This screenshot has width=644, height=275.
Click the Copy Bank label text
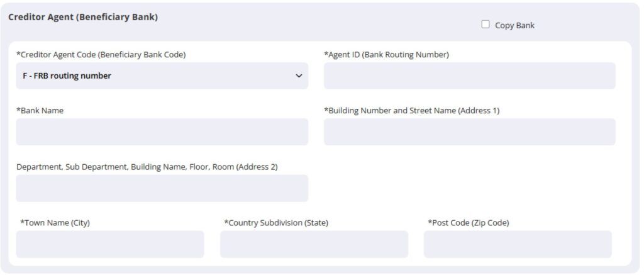coord(514,26)
